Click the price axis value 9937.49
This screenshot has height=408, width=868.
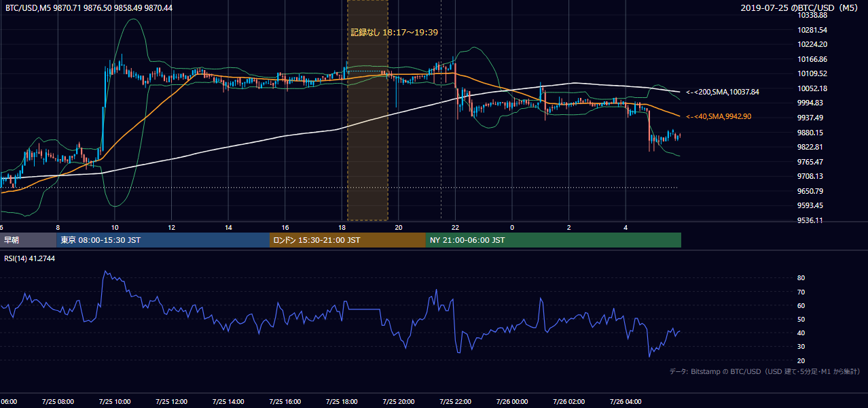click(812, 118)
